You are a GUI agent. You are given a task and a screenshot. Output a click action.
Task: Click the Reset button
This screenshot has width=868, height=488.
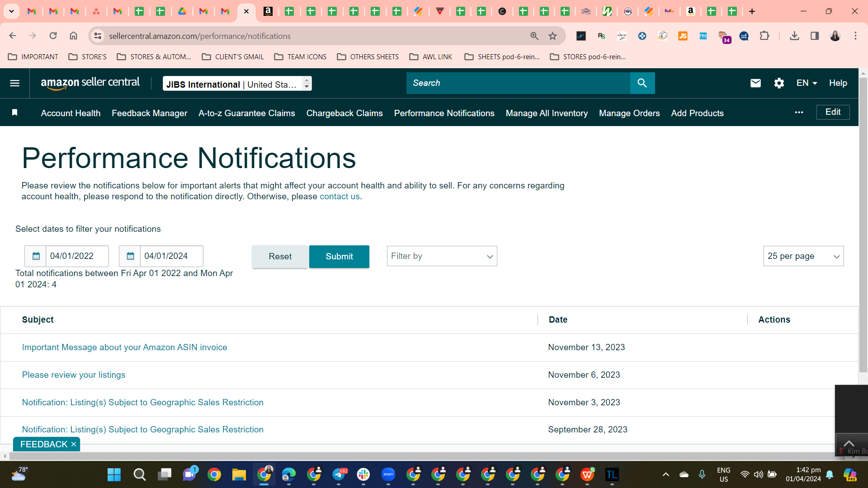[280, 257]
